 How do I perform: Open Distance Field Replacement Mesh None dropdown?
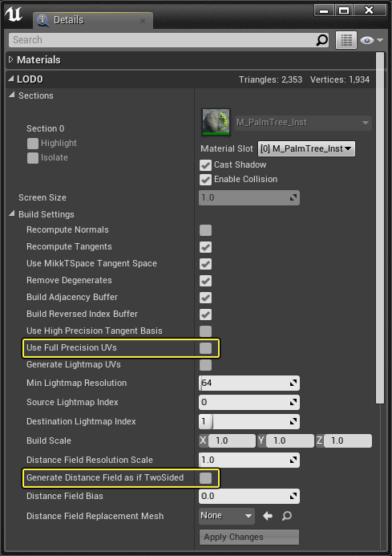(x=227, y=516)
